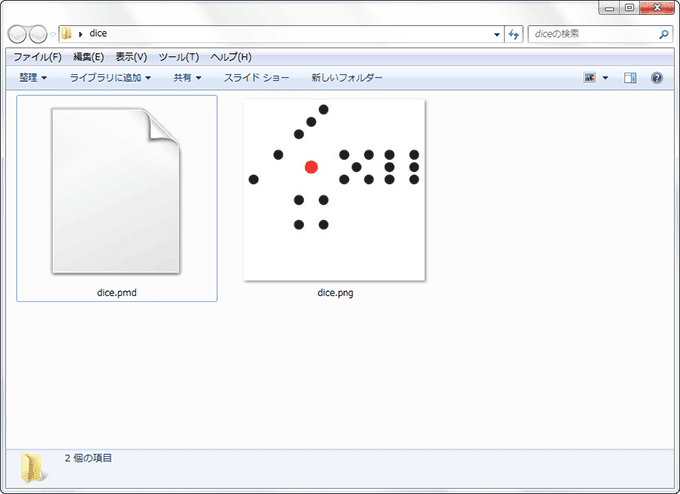Screen dimensions: 680x494
Task: Click the search magnifier icon
Action: (664, 34)
